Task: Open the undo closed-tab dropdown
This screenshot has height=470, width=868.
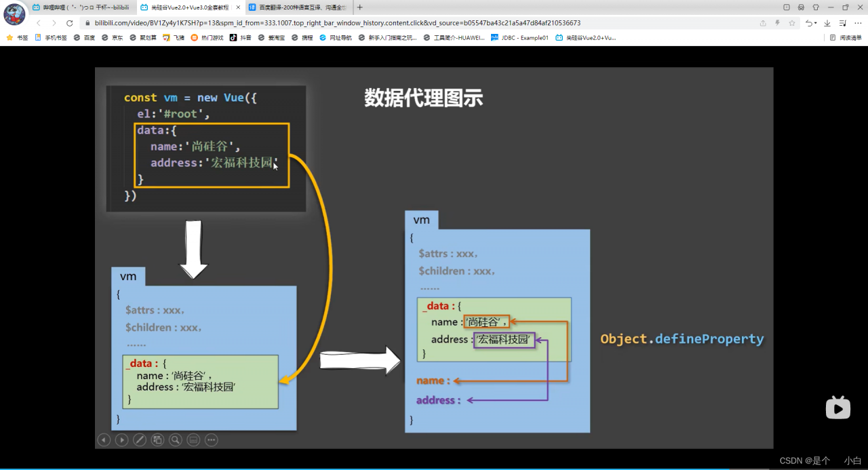Action: [x=811, y=22]
